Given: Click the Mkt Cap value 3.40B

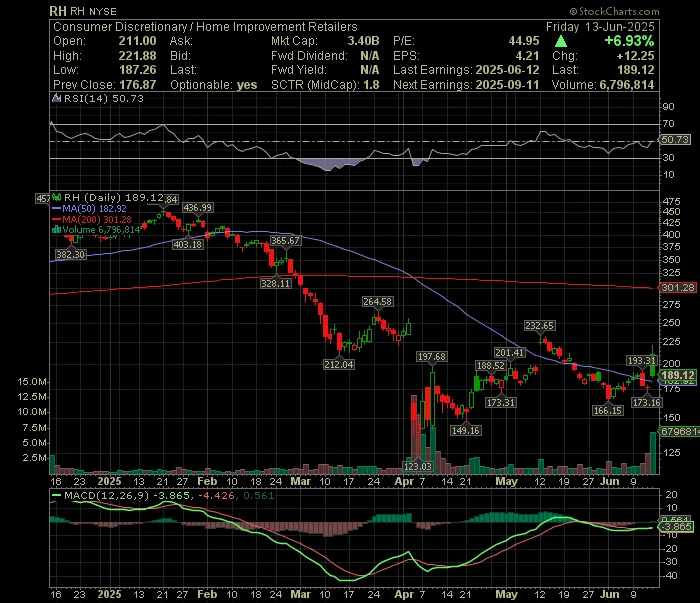Looking at the screenshot, I should pos(363,41).
